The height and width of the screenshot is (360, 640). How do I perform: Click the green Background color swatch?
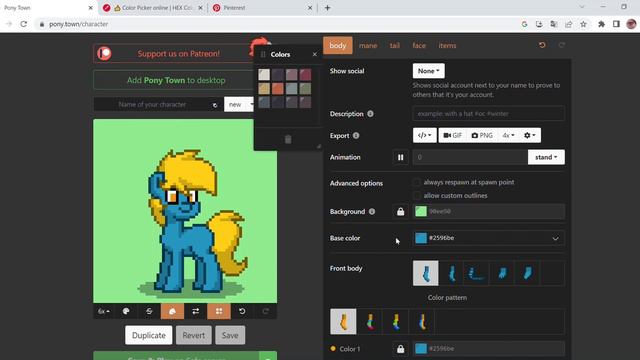[421, 211]
